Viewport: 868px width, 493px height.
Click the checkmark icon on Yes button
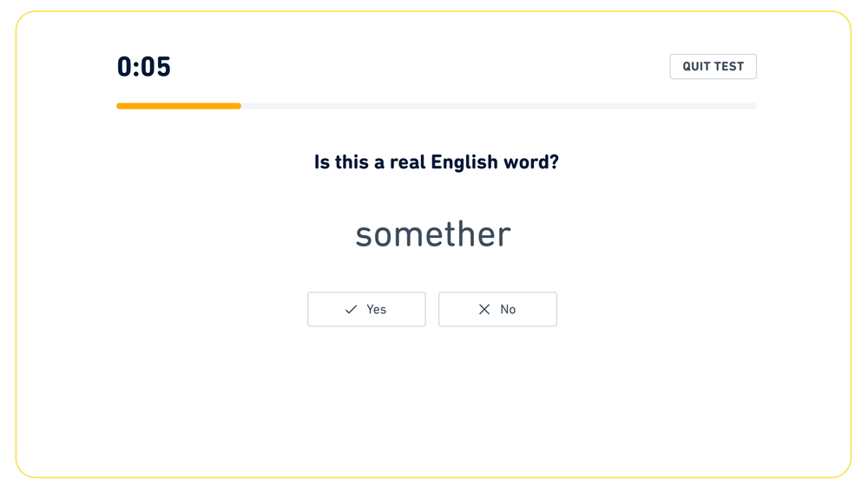[351, 309]
